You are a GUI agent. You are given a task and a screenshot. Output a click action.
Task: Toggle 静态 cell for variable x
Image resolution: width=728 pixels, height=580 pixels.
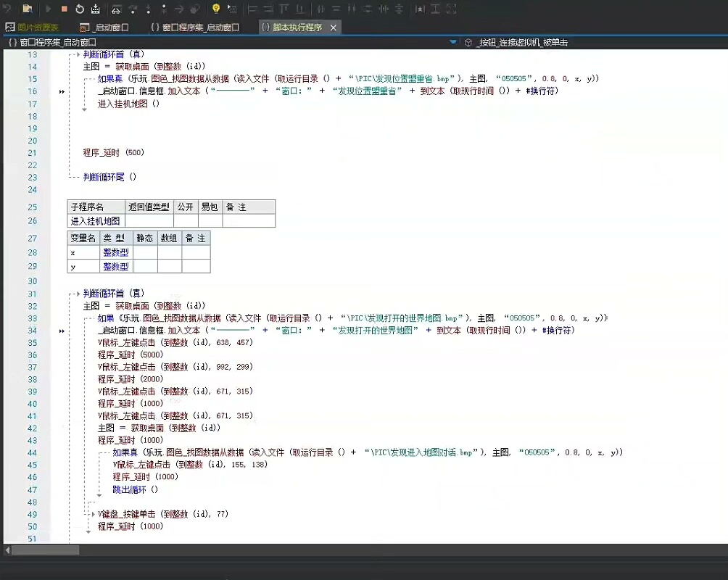(x=145, y=252)
